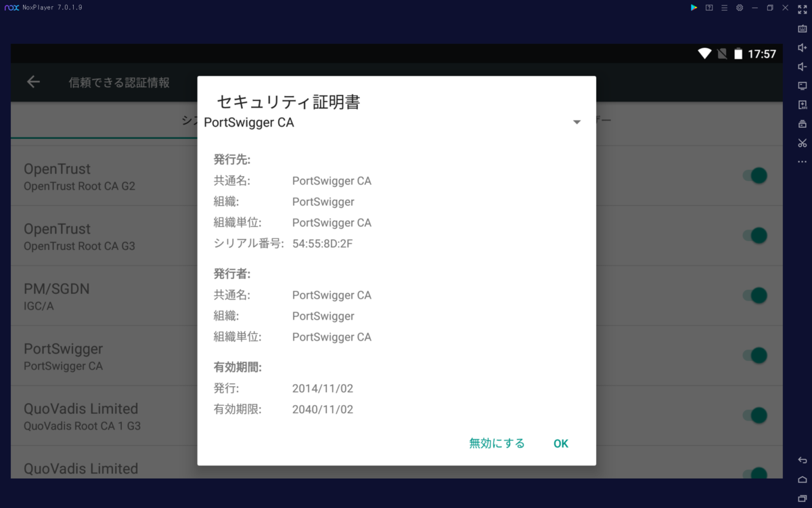The width and height of the screenshot is (812, 508).
Task: Toggle OpenTrust Root CA G2 switch
Action: coord(754,176)
